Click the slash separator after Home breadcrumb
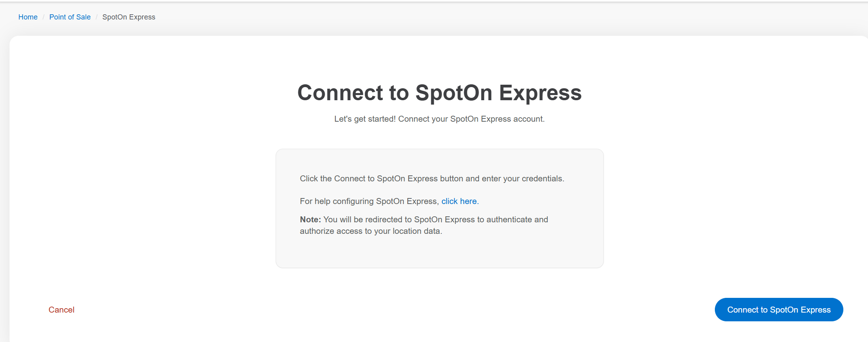 (x=43, y=17)
